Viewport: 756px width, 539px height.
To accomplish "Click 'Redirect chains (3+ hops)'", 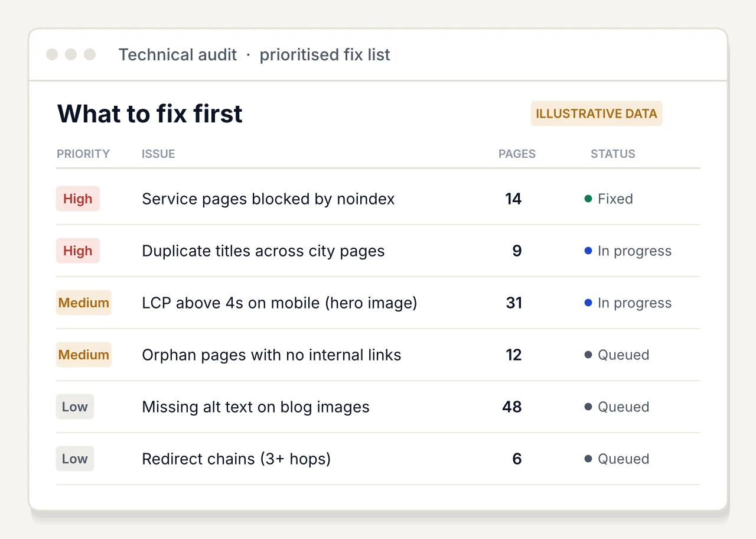I will click(236, 459).
